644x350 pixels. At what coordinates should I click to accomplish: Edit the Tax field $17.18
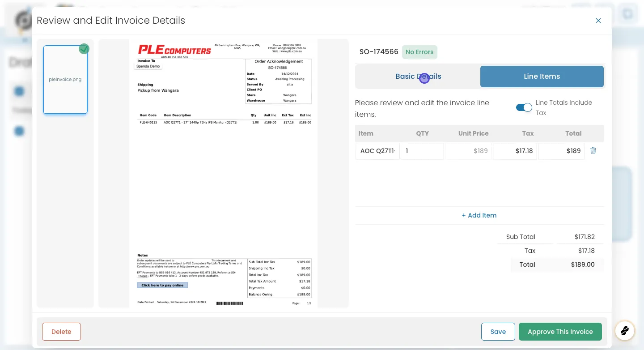click(515, 151)
